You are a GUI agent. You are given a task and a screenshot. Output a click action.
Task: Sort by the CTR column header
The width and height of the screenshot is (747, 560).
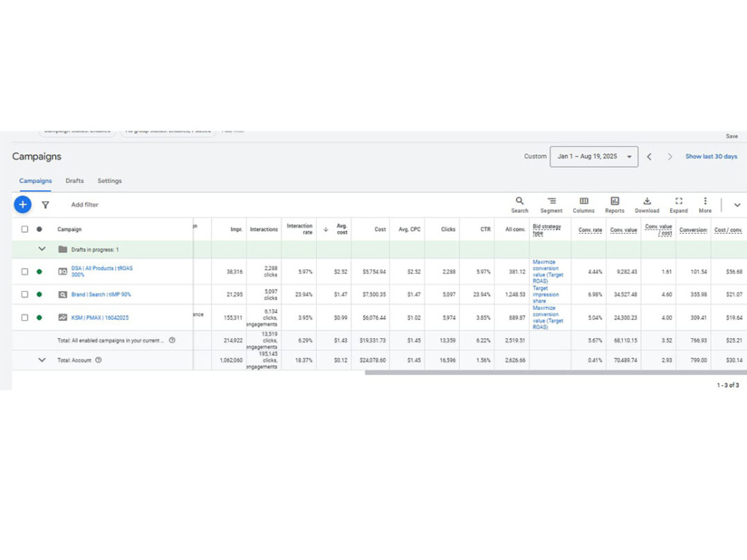(485, 229)
